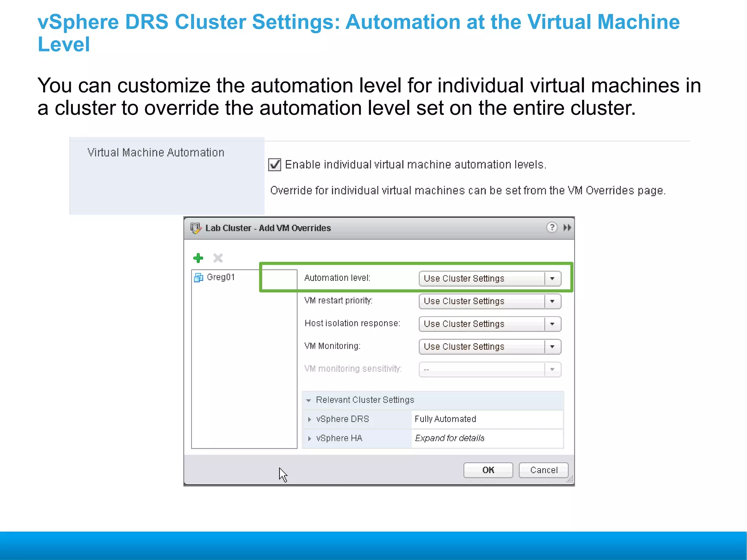The image size is (747, 560).
Task: Click the Automation level label
Action: pos(337,278)
